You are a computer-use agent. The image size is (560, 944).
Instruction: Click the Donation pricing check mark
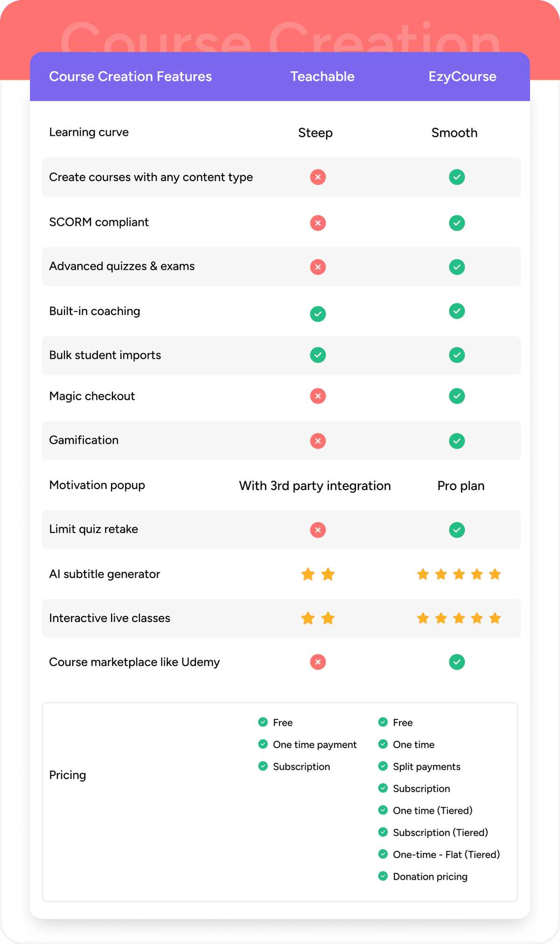pos(383,876)
